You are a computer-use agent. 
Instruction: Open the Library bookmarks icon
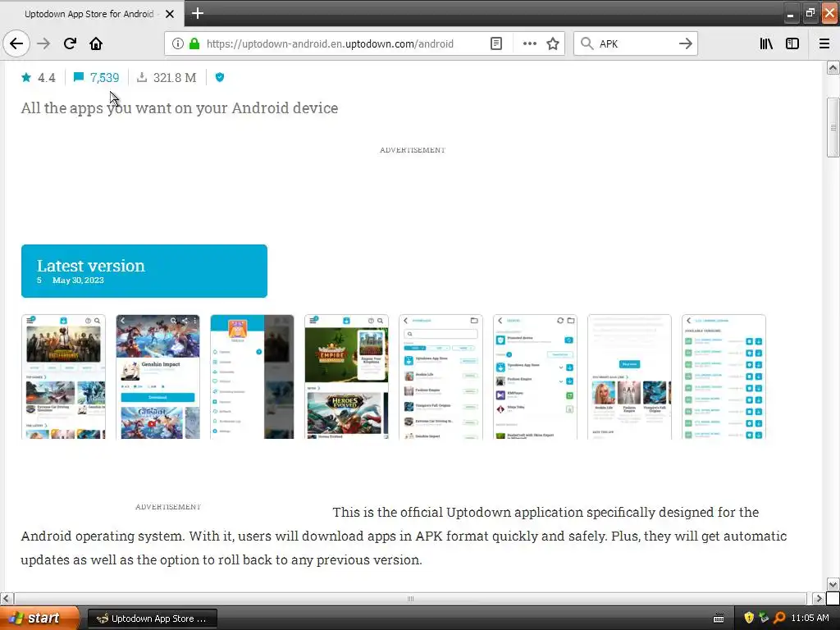pyautogui.click(x=766, y=44)
